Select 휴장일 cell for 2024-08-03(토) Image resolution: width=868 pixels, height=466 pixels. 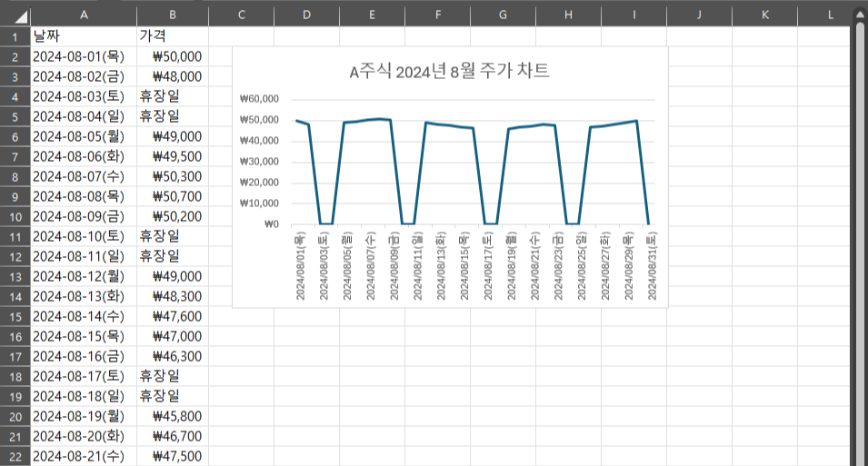click(173, 96)
